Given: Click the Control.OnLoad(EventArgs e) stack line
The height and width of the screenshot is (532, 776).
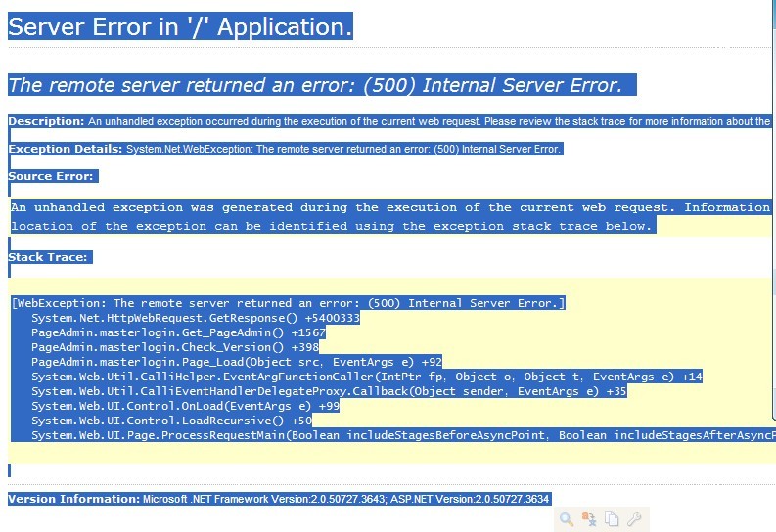Looking at the screenshot, I should pos(185,406).
